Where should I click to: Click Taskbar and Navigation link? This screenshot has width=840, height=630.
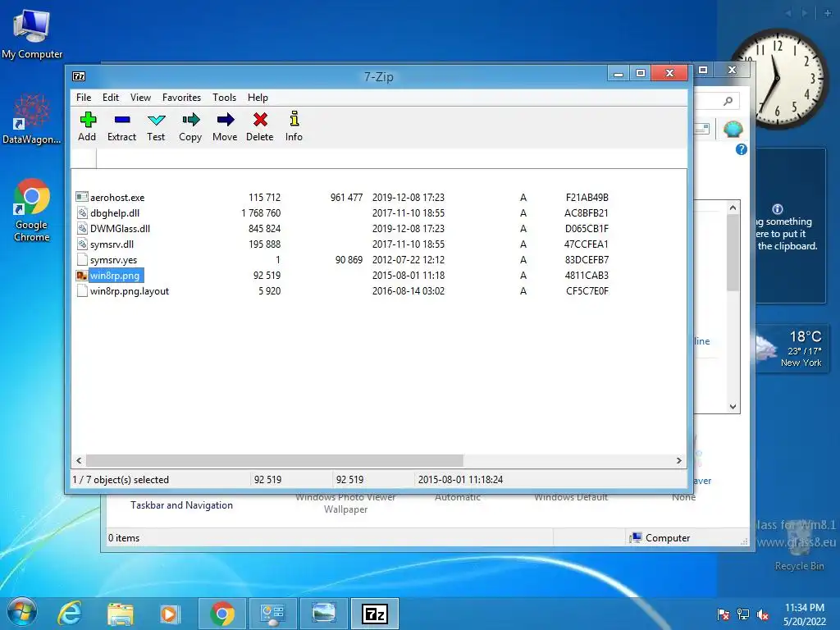tap(181, 505)
